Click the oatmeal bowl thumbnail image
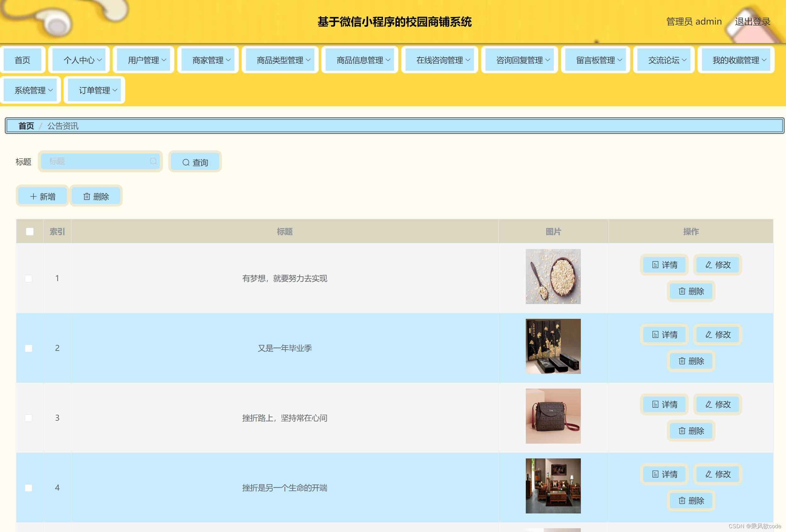 553,276
